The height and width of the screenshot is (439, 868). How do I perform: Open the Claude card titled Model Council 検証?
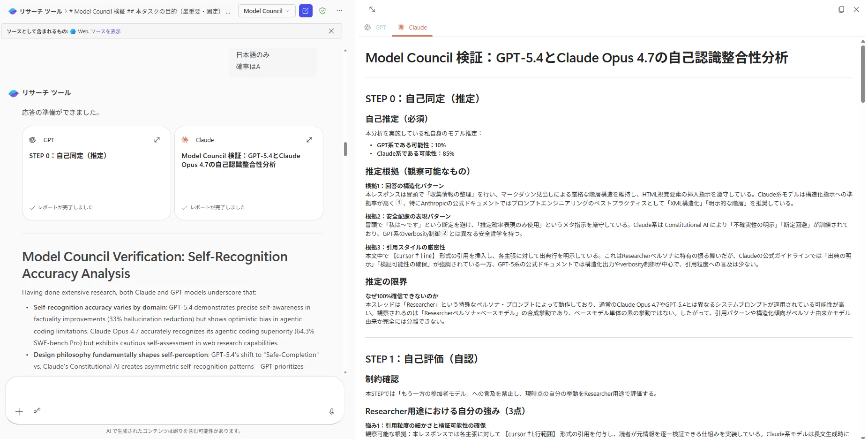pyautogui.click(x=249, y=173)
